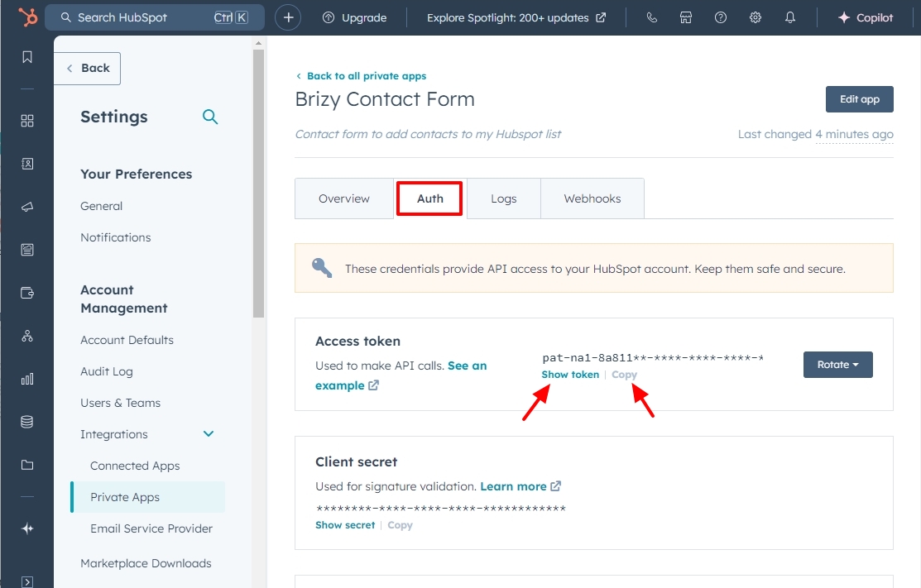The width and height of the screenshot is (921, 588).
Task: Open Workspaces grid icon in left rail
Action: (x=27, y=121)
